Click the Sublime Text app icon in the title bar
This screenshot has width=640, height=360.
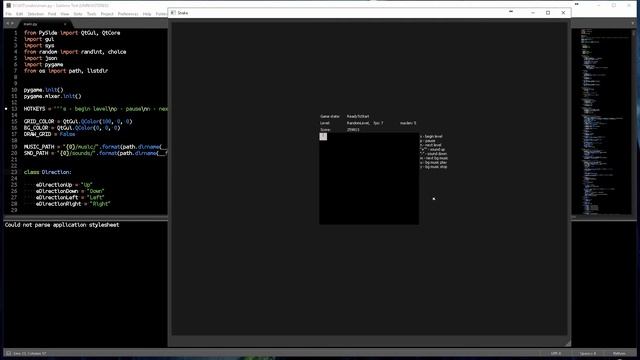pyautogui.click(x=9, y=5)
